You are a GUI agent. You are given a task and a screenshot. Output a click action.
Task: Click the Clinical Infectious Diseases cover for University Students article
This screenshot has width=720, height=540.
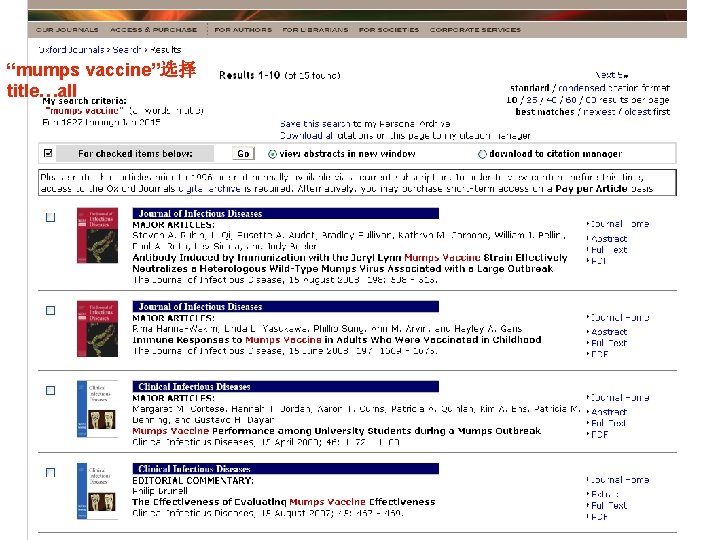[97, 409]
